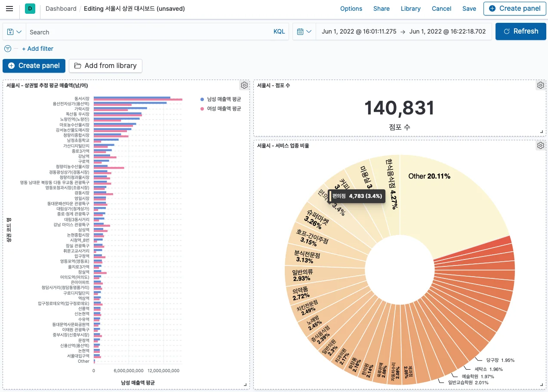Open the Options menu in top bar
The width and height of the screenshot is (548, 392).
(351, 9)
